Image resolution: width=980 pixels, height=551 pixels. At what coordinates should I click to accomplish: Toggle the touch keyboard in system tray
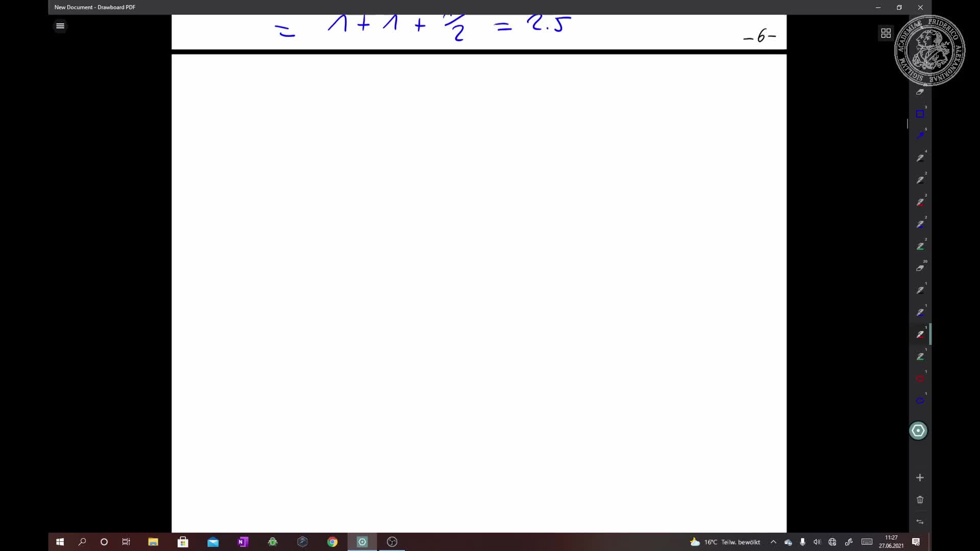(866, 542)
